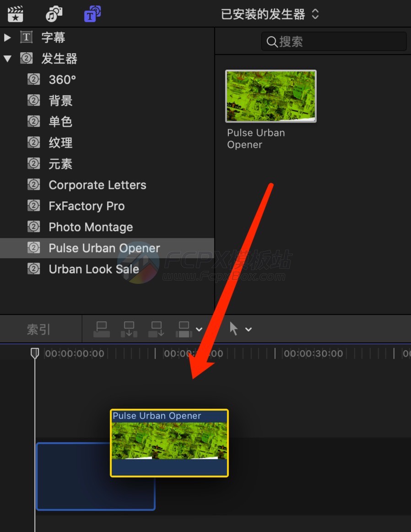Select the 字幕 category
The image size is (411, 532).
53,38
